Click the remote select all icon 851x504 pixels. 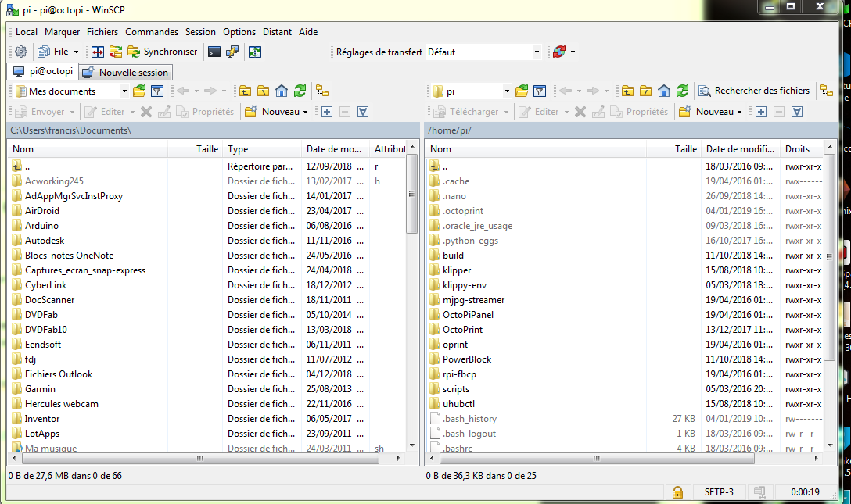[x=797, y=112]
